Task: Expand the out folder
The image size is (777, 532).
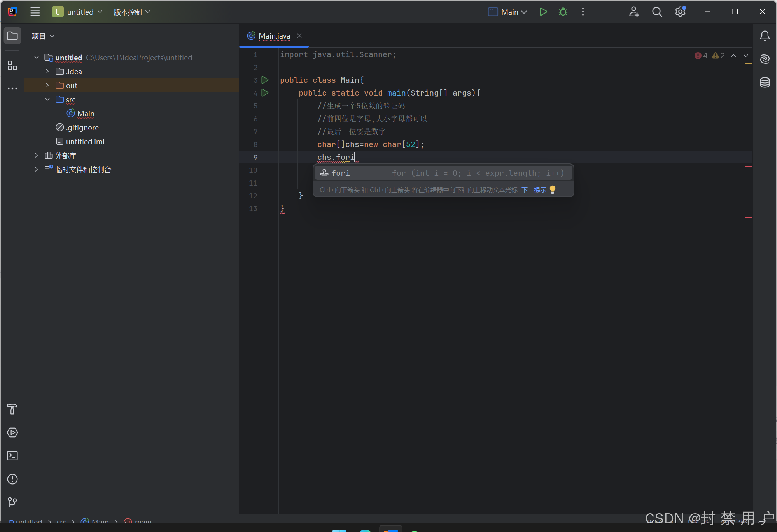Action: click(x=47, y=85)
